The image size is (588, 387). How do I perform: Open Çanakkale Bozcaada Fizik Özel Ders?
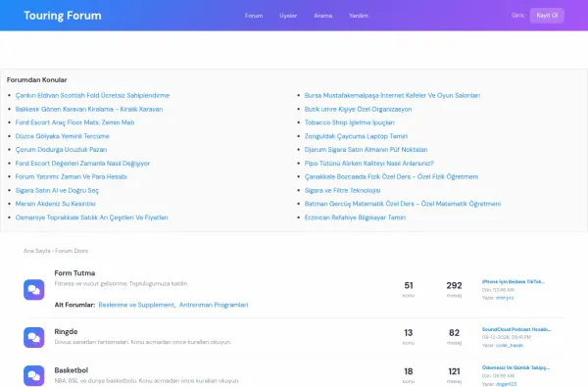point(391,176)
